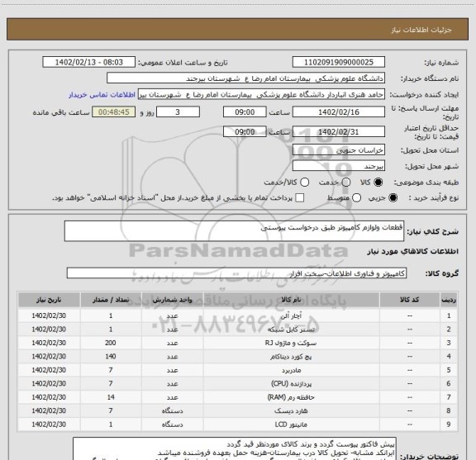
Task: Click the آچار آلن item name
Action: tap(291, 315)
